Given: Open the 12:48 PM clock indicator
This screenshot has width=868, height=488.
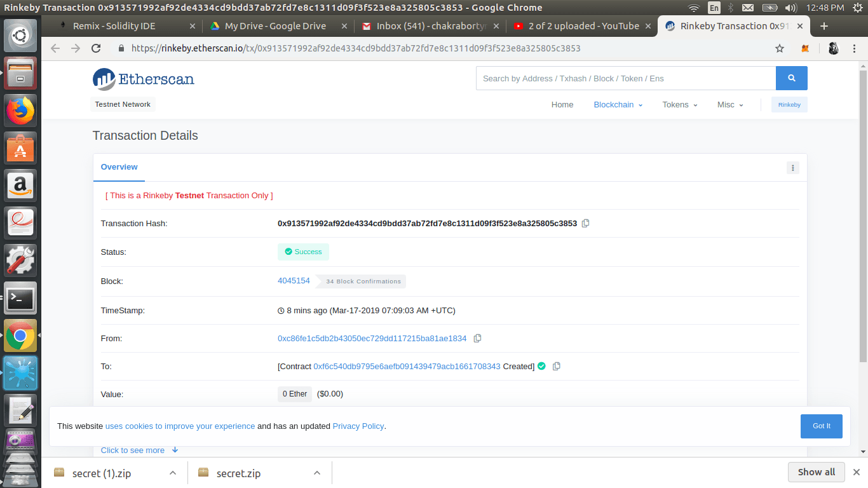Looking at the screenshot, I should [825, 8].
